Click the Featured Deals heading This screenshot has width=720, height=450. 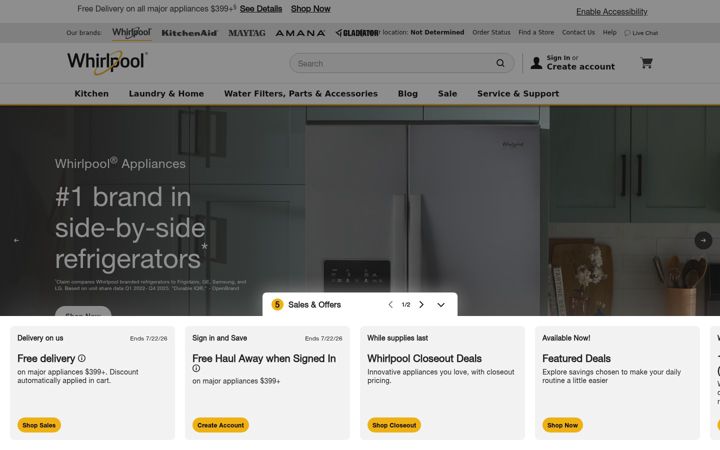coord(576,358)
